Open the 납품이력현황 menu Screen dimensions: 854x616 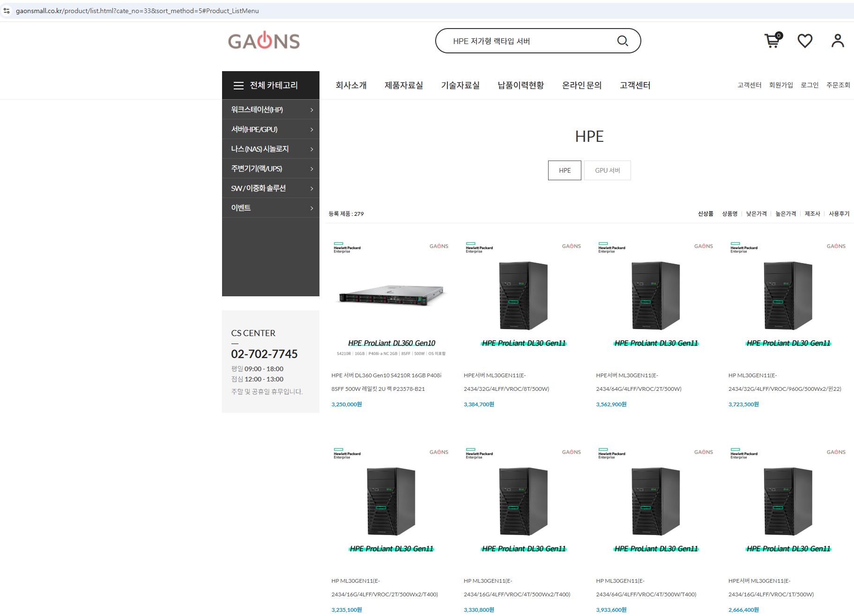click(x=520, y=85)
